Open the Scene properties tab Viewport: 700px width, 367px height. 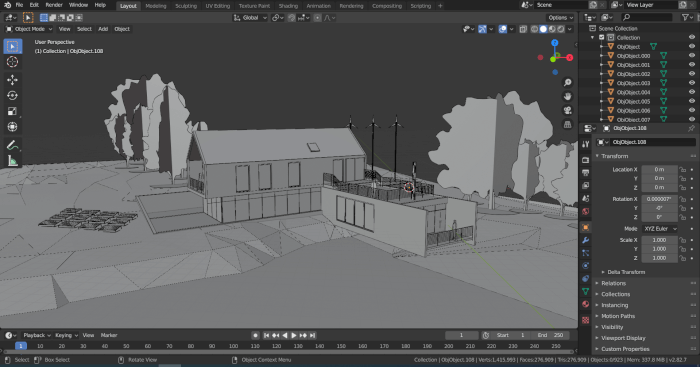point(586,198)
